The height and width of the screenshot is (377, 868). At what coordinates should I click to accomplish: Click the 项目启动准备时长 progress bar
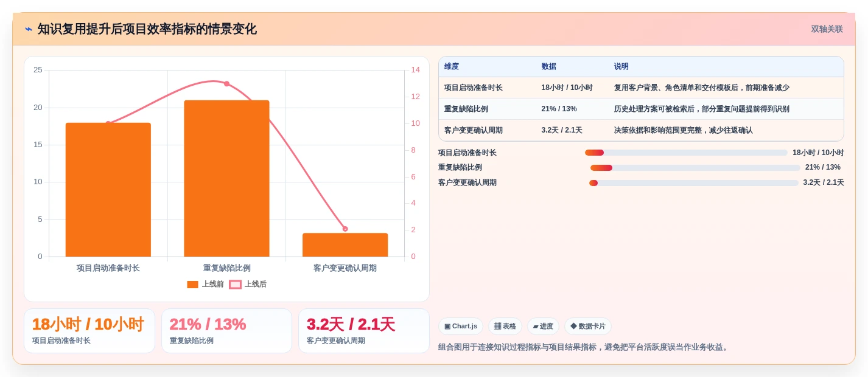point(686,153)
